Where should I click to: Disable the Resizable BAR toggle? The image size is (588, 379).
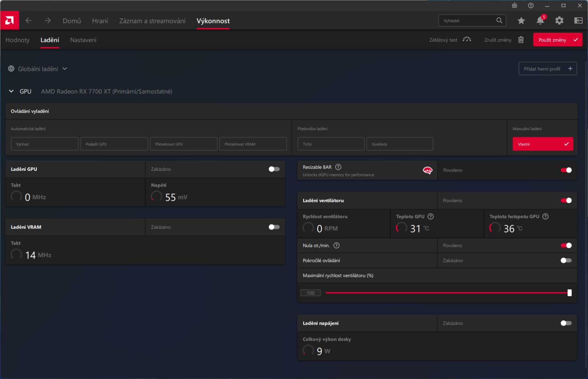pyautogui.click(x=566, y=170)
